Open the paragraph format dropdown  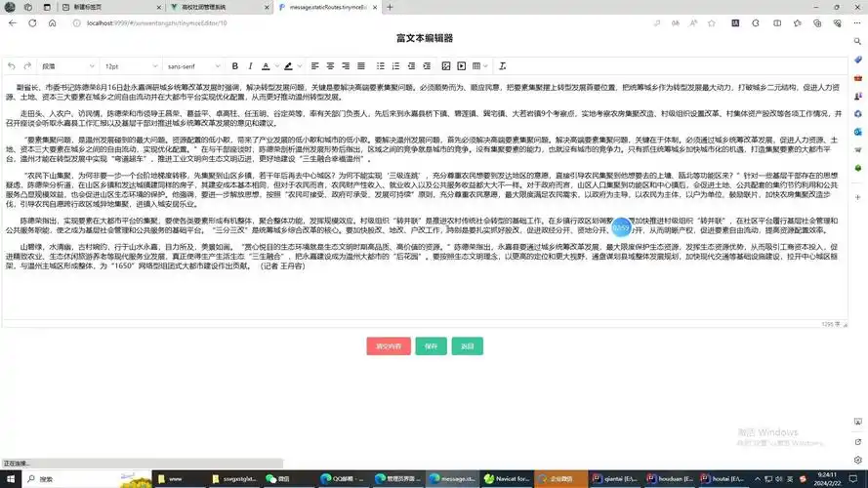click(x=67, y=65)
